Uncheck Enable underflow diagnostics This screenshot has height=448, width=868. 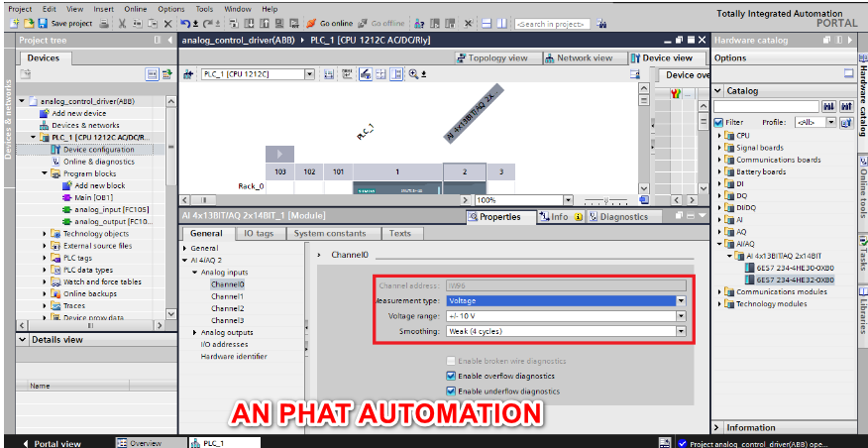coord(452,391)
